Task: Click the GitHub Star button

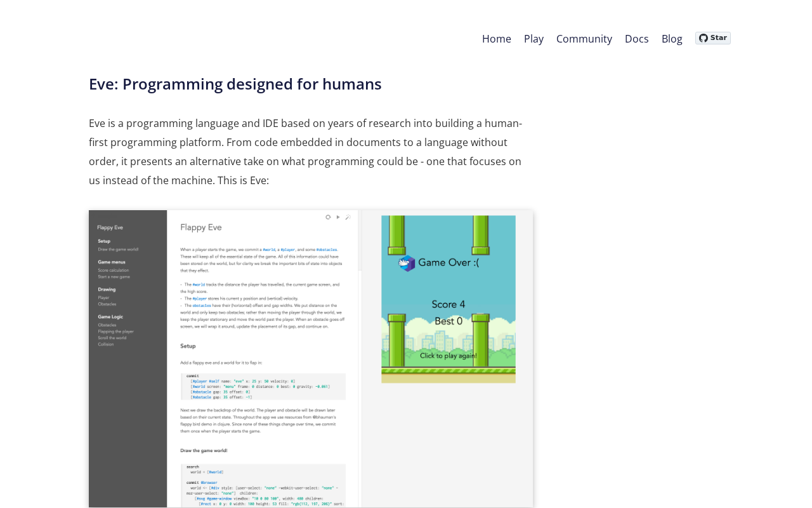Action: 713,38
